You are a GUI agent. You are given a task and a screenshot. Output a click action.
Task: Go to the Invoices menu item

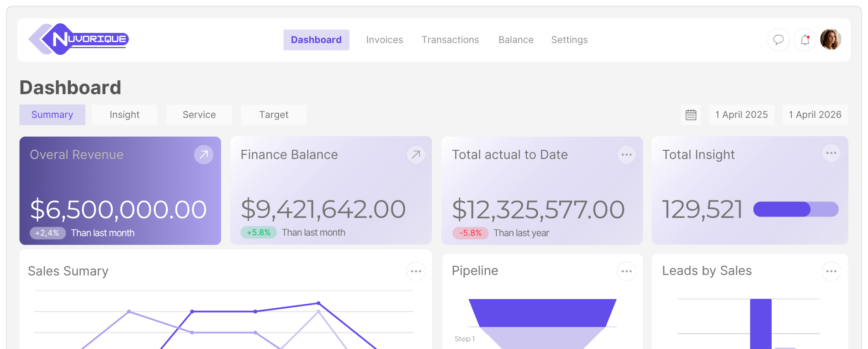tap(384, 40)
